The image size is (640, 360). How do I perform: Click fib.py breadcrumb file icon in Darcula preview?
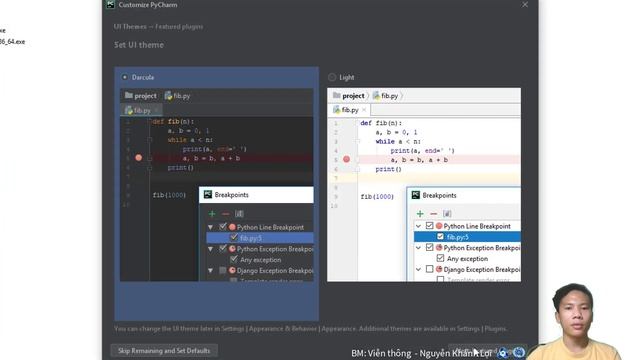pyautogui.click(x=168, y=96)
